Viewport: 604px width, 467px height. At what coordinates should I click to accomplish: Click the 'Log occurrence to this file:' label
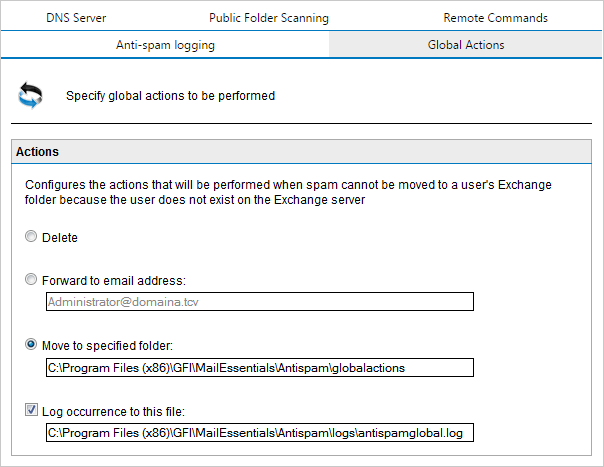(113, 412)
